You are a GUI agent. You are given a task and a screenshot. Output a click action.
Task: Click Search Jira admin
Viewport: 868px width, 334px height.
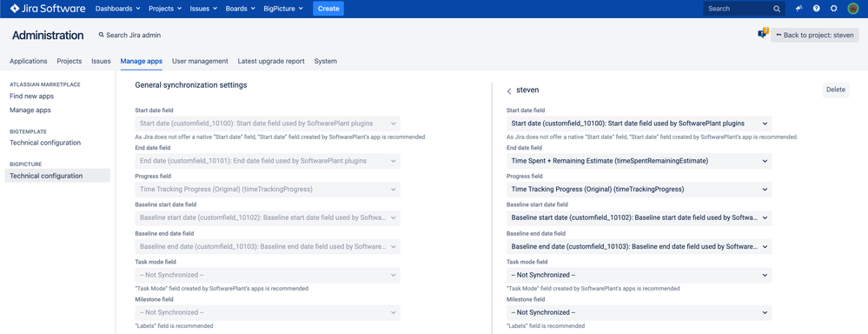click(129, 35)
